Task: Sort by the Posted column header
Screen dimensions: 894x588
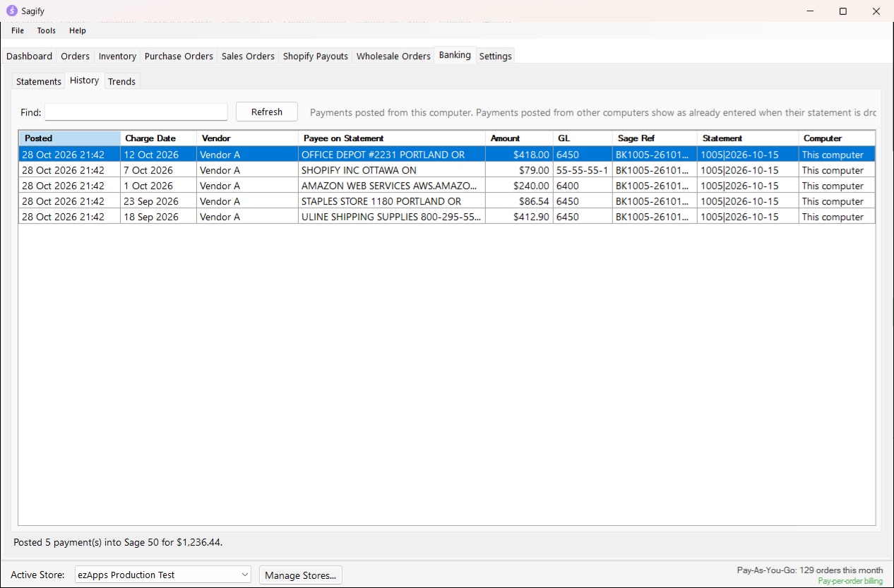Action: coord(70,138)
